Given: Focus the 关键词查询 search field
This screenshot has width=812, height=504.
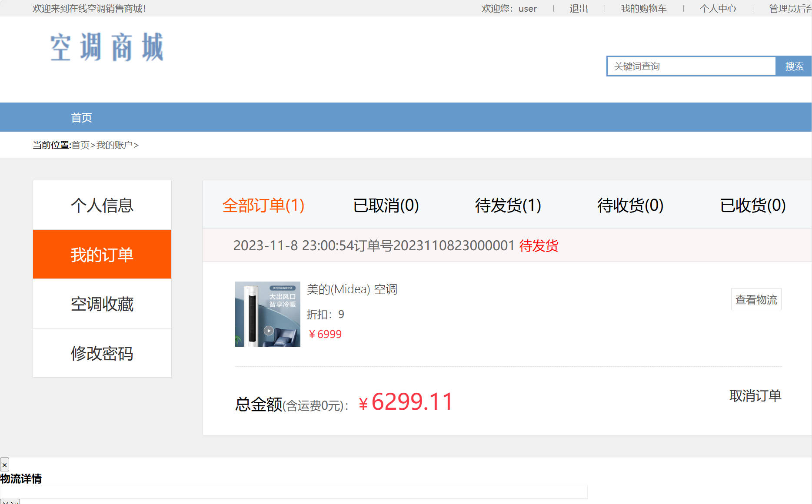Looking at the screenshot, I should click(x=691, y=66).
